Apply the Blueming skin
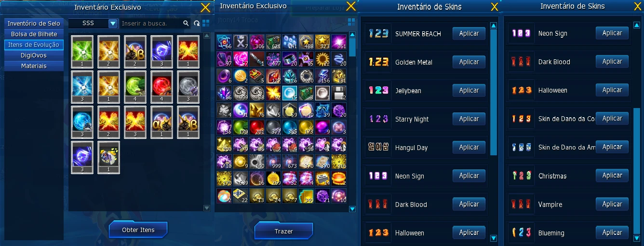Screen dimensions: 644x246 pos(612,232)
